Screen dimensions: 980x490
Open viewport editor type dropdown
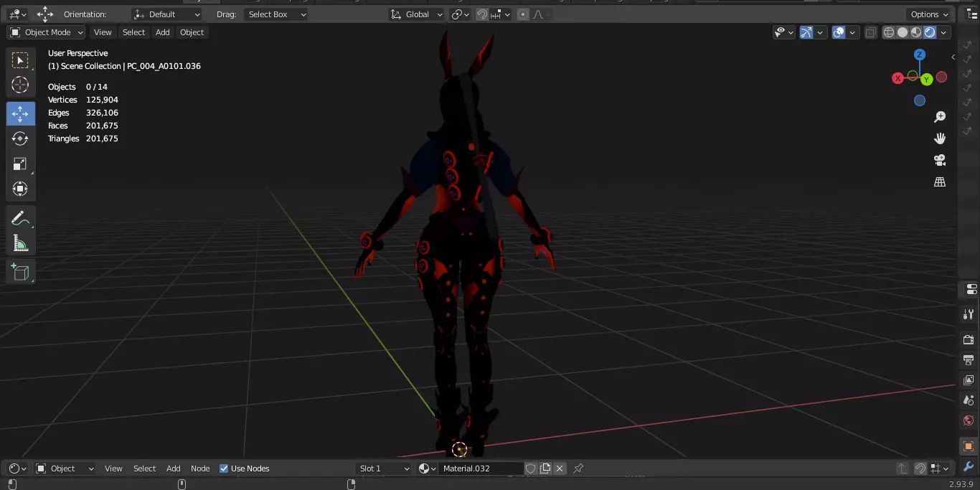coord(17,14)
